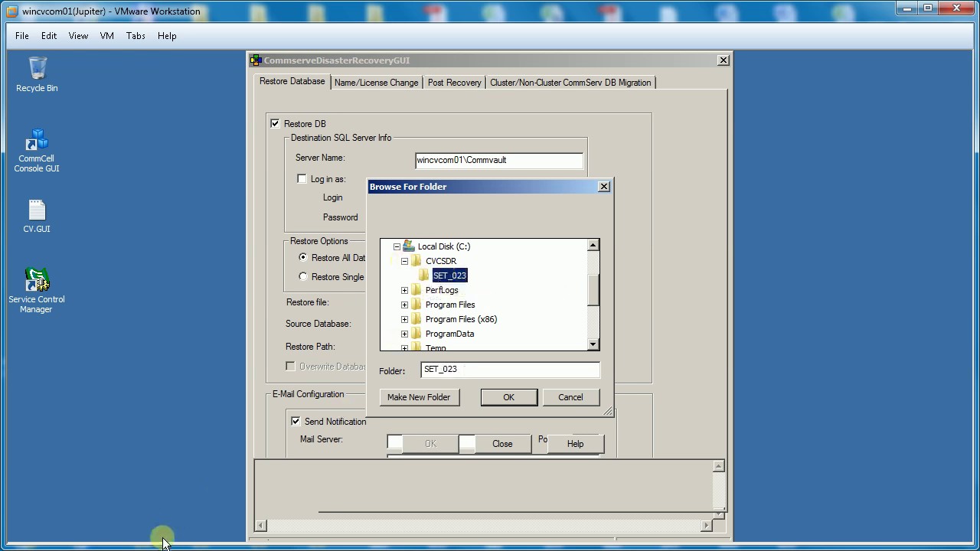The height and width of the screenshot is (551, 980).
Task: Click the VMware Workstation title bar icon
Action: pyautogui.click(x=11, y=11)
